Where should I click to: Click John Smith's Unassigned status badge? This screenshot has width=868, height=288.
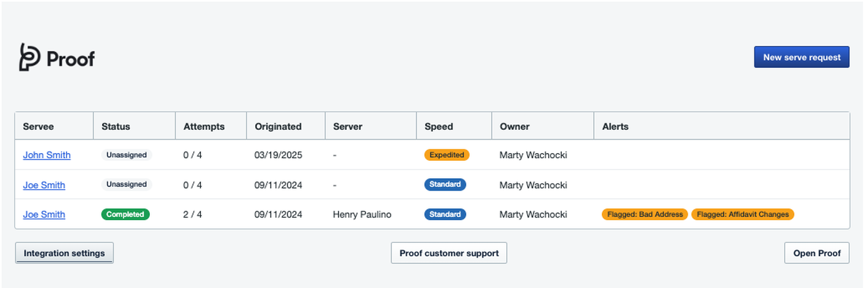coord(127,155)
